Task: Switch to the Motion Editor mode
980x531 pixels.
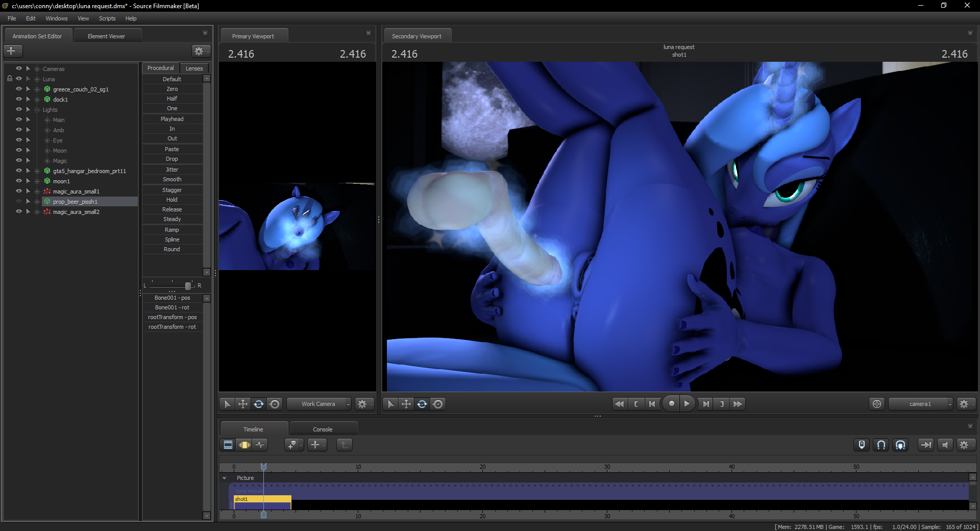Action: pos(244,445)
